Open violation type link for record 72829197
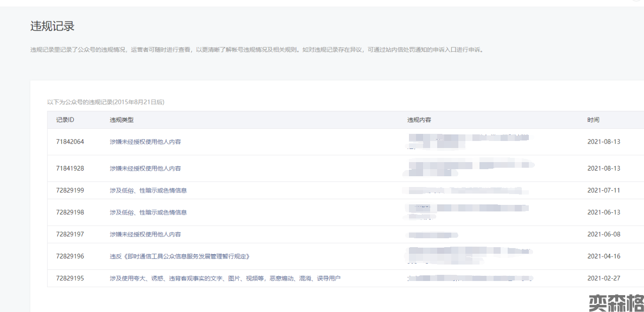This screenshot has width=644, height=312. point(145,234)
